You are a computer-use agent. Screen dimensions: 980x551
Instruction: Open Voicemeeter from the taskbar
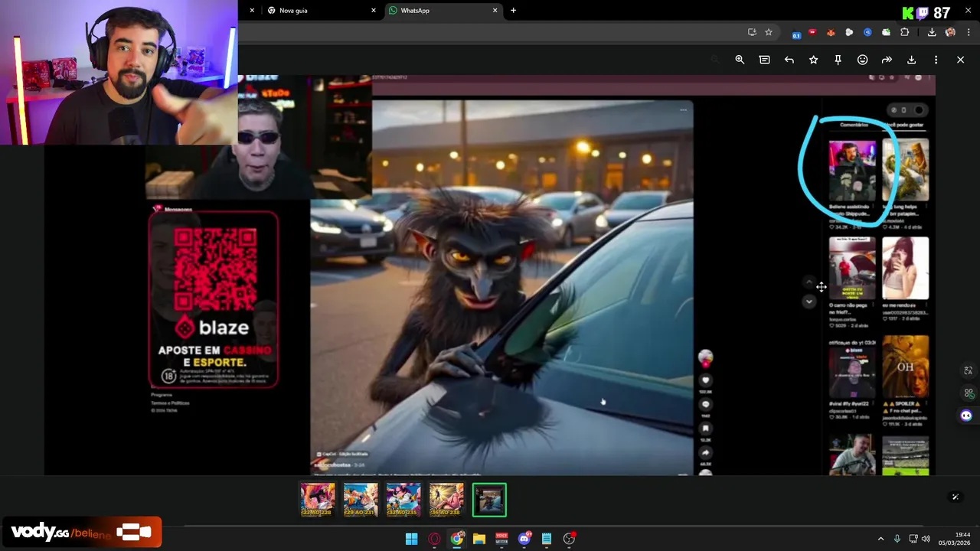501,539
